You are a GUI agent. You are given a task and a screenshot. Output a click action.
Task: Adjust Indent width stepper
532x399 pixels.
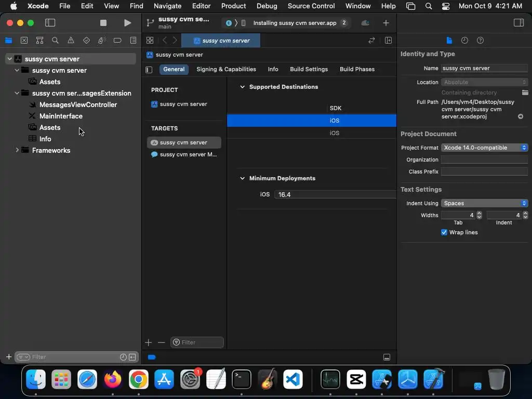(525, 215)
